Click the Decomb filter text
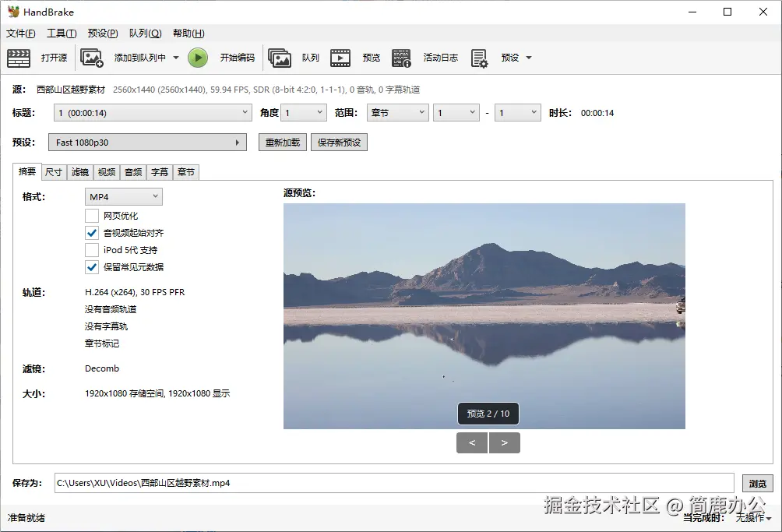 coord(102,368)
